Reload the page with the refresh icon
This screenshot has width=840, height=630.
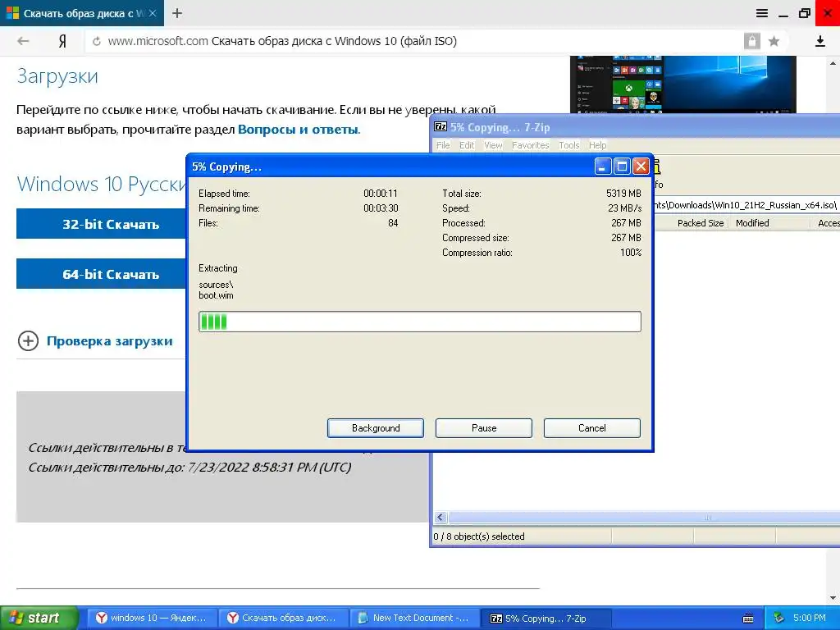coord(97,41)
